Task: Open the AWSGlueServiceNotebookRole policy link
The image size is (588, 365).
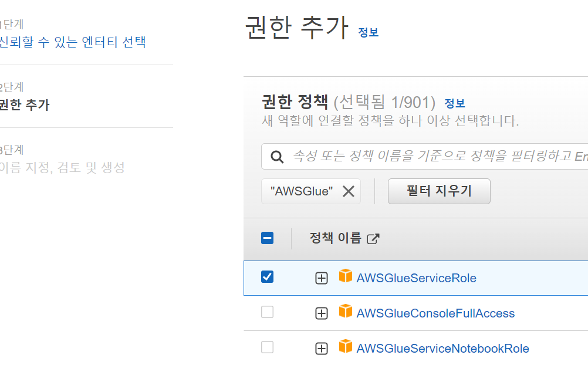Action: (x=442, y=349)
